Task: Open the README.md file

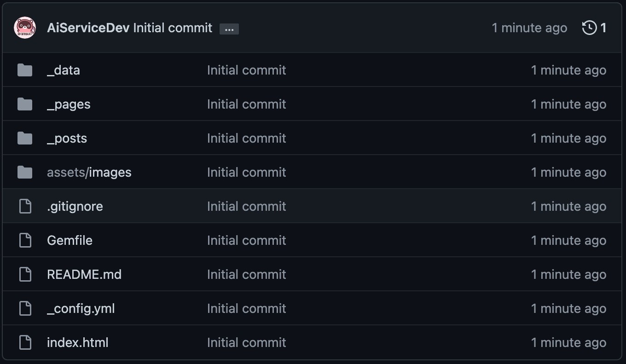Action: tap(84, 275)
